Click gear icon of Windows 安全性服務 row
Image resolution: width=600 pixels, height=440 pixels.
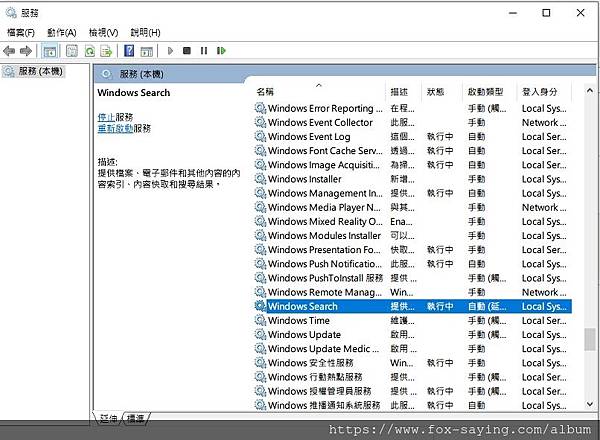tap(260, 363)
